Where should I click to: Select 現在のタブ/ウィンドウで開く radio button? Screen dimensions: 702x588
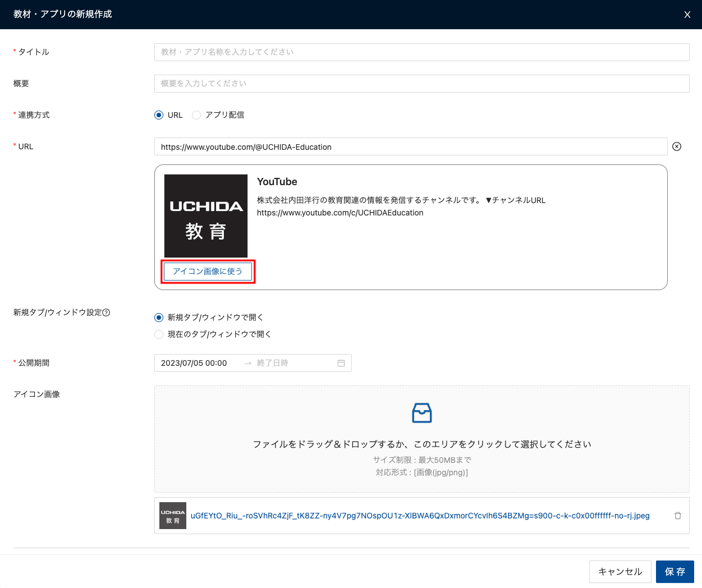[159, 334]
